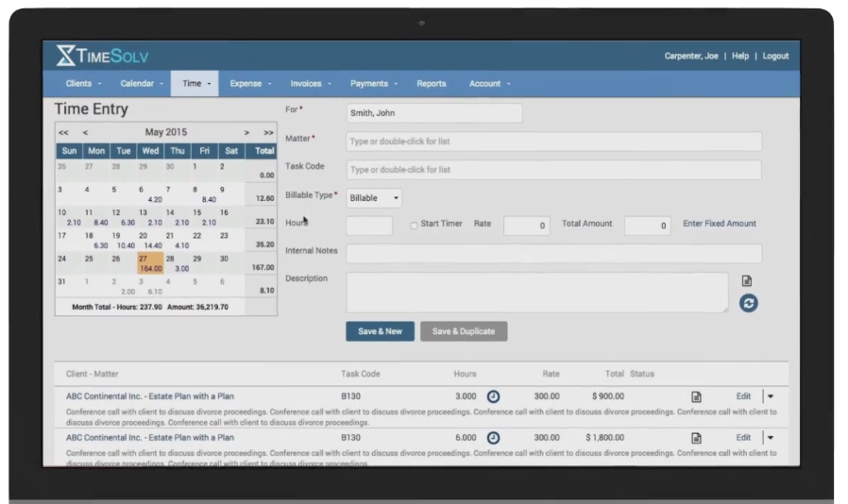The height and width of the screenshot is (504, 848).
Task: Click the Carpenter, Joe user name
Action: (x=691, y=56)
